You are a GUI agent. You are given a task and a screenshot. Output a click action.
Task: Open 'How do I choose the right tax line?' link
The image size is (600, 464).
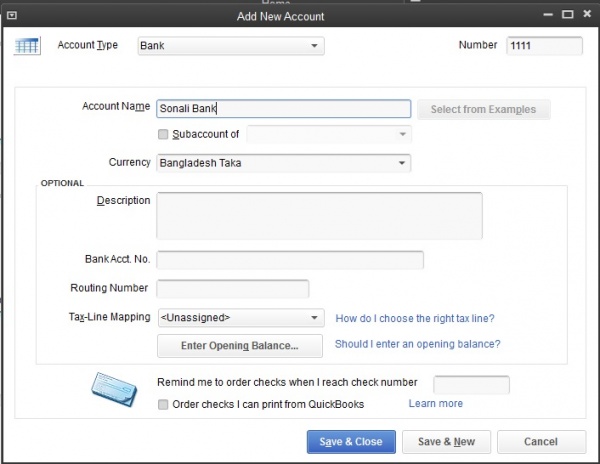tap(415, 319)
